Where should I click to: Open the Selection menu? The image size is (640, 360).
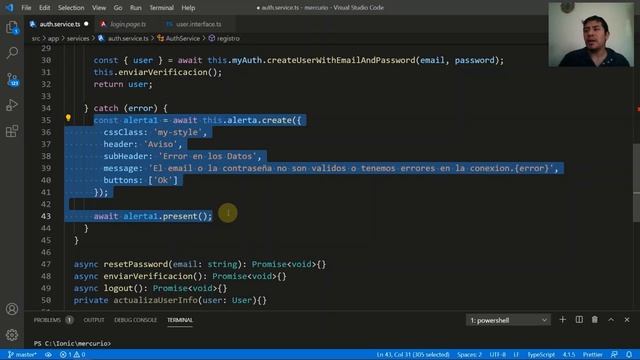pyautogui.click(x=71, y=8)
